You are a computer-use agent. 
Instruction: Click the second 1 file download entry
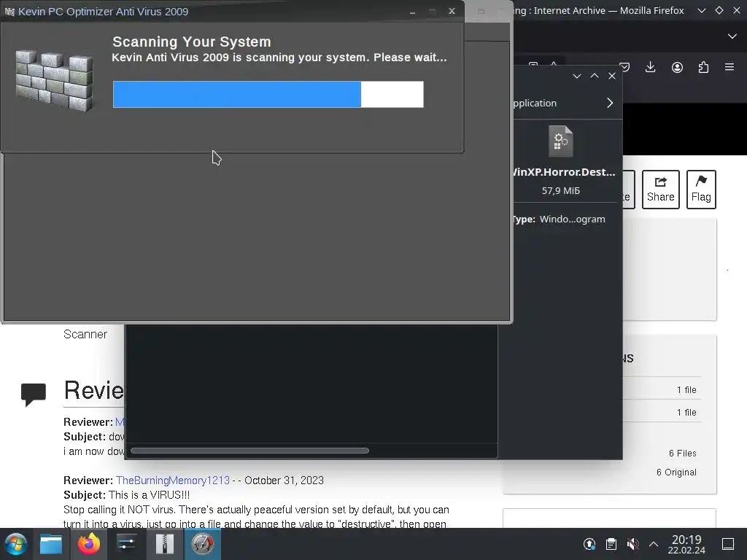coord(686,413)
